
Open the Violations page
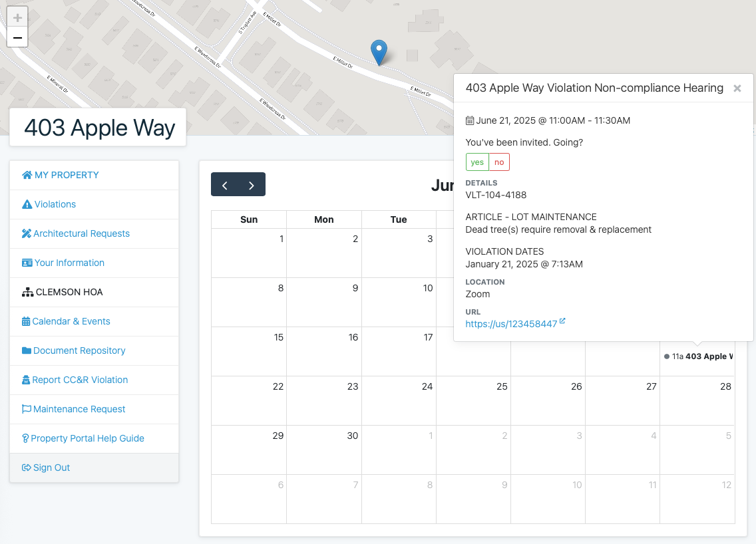point(94,204)
